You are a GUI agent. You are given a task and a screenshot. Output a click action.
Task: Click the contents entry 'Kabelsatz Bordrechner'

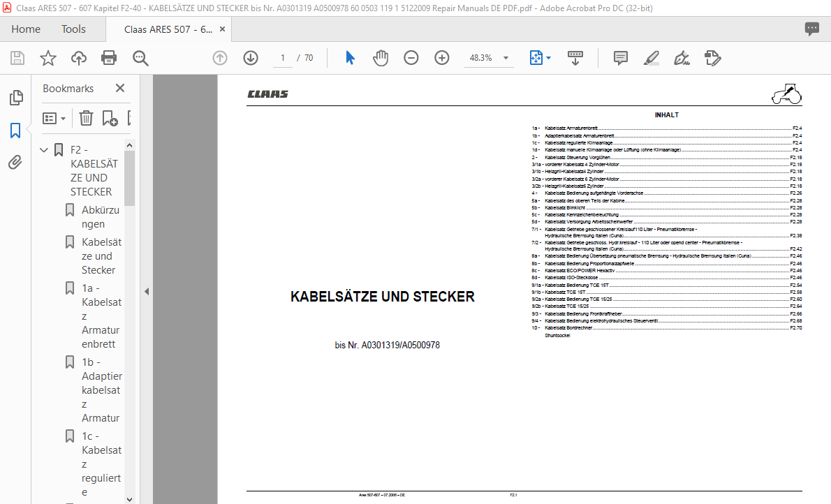[568, 328]
